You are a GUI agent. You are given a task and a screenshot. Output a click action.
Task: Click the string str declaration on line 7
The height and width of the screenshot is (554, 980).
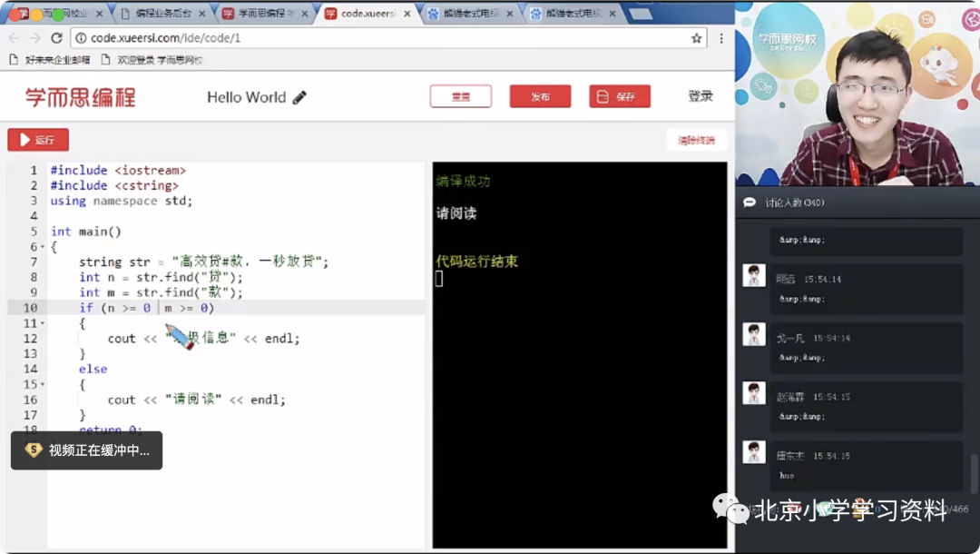tap(204, 262)
